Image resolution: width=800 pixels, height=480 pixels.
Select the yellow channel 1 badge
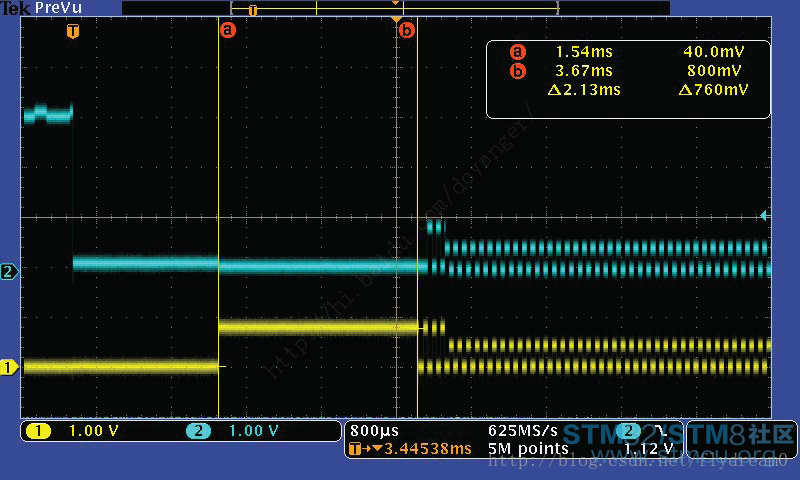[39, 431]
